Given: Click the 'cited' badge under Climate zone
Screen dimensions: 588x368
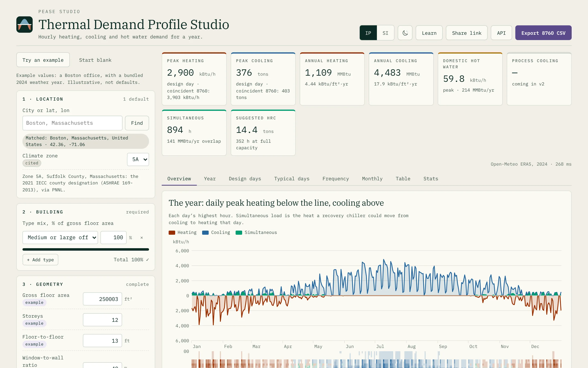Looking at the screenshot, I should tap(32, 163).
